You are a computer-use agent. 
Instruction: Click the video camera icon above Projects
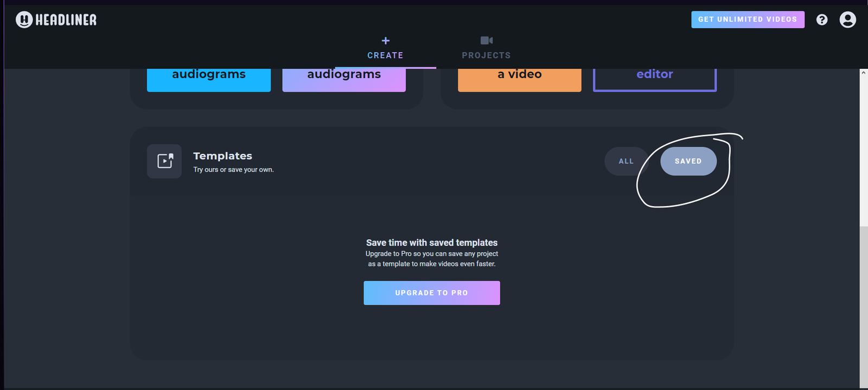click(486, 41)
